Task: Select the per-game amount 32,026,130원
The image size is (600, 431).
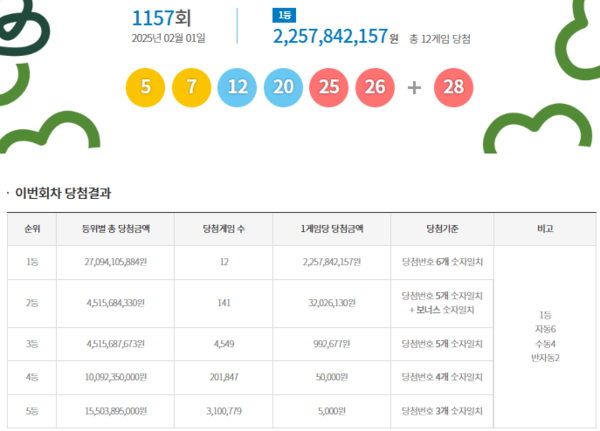Action: pos(332,303)
